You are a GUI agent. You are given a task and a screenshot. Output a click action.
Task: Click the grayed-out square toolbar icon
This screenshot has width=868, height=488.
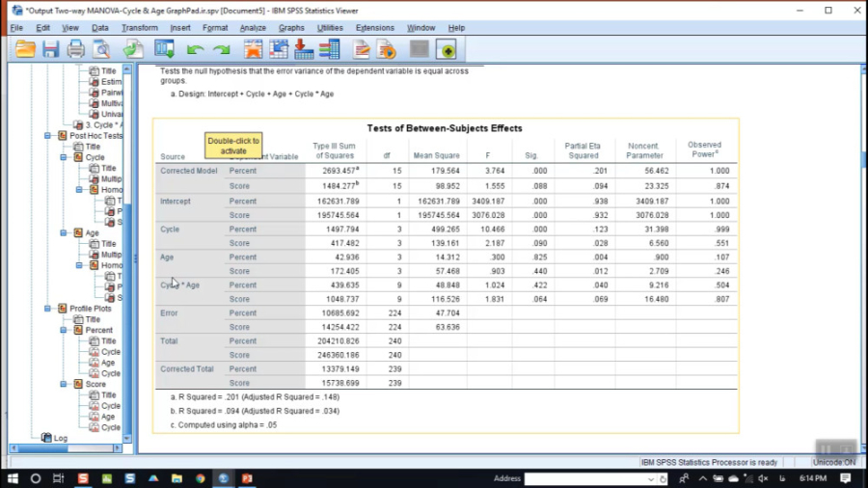(420, 49)
